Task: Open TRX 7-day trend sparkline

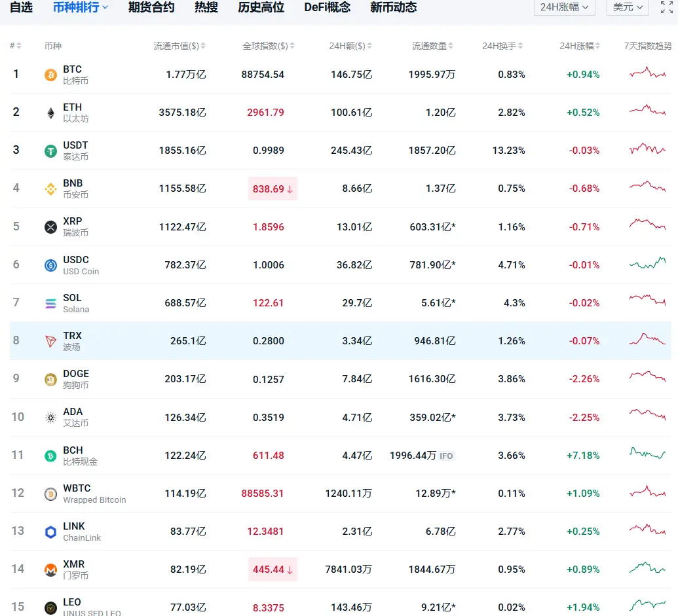Action: [647, 339]
